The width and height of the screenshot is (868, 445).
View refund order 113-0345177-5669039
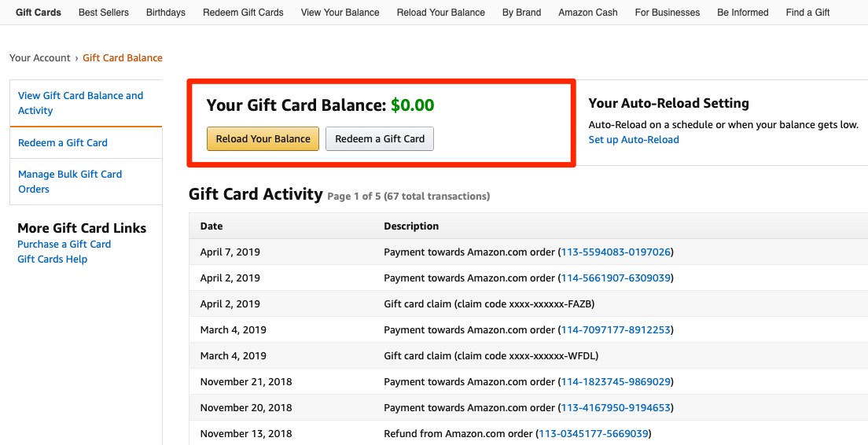(x=594, y=433)
